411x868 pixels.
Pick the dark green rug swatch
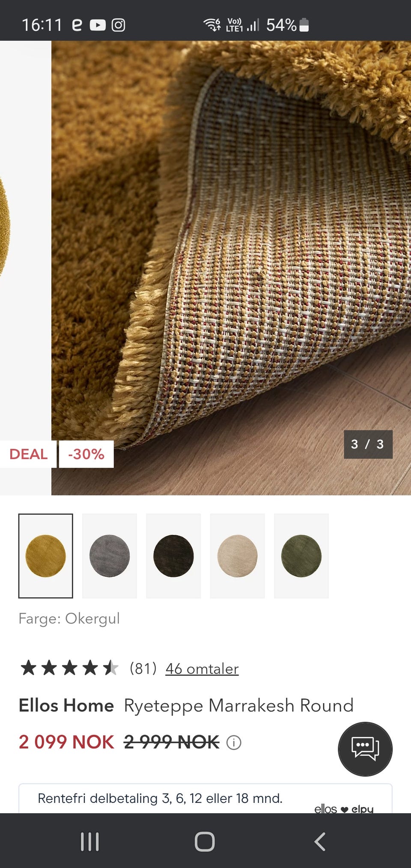[301, 556]
